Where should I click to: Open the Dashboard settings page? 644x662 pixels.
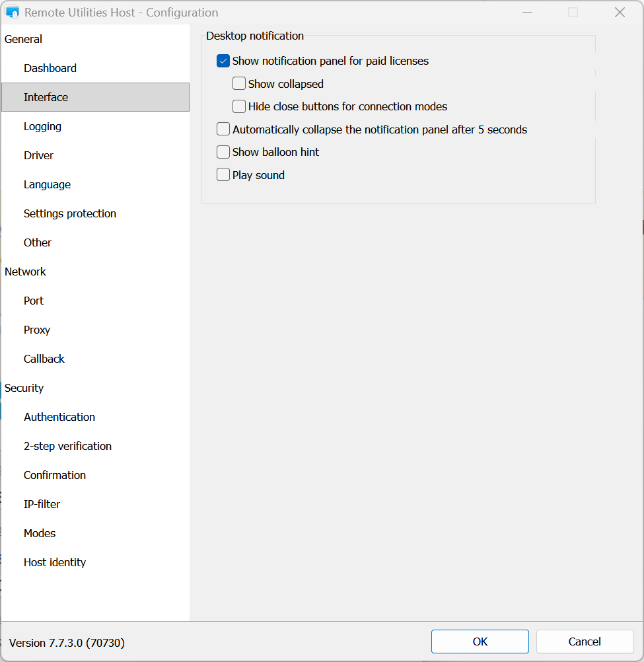[x=50, y=68]
